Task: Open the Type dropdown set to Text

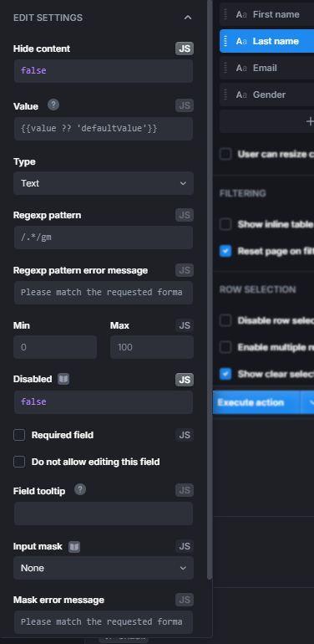Action: pos(104,183)
